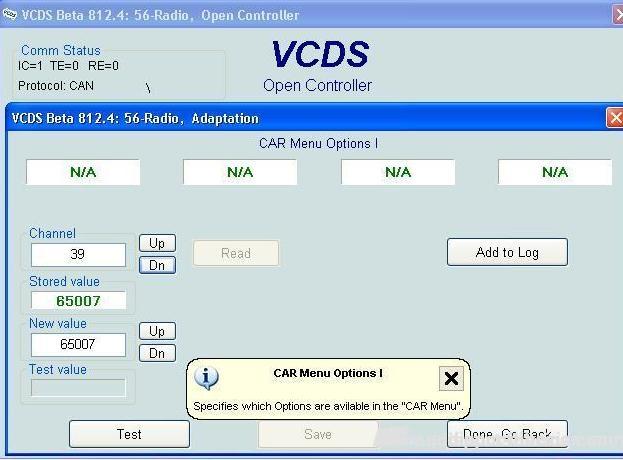Click the third N/A measuring value box
The height and width of the screenshot is (460, 623).
tap(398, 172)
